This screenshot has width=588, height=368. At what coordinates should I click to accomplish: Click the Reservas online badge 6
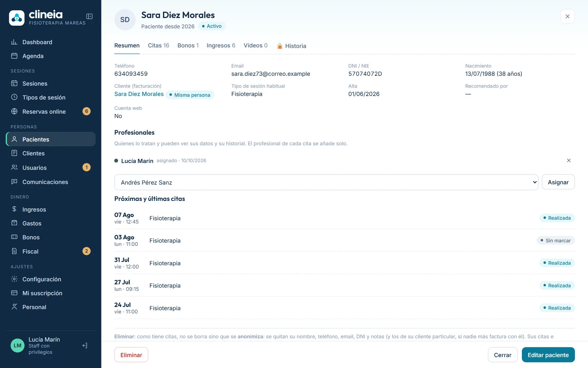(x=86, y=111)
